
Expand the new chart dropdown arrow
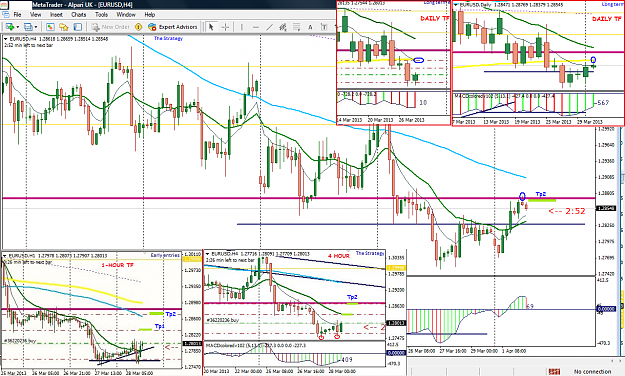[x=17, y=27]
